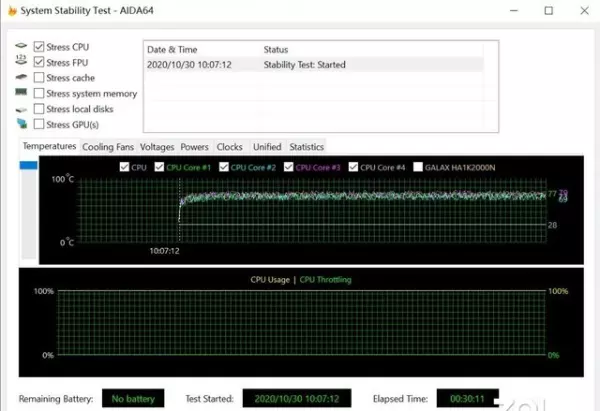Image resolution: width=600 pixels, height=411 pixels.
Task: Click the CPU Throttling graph label
Action: 326,280
